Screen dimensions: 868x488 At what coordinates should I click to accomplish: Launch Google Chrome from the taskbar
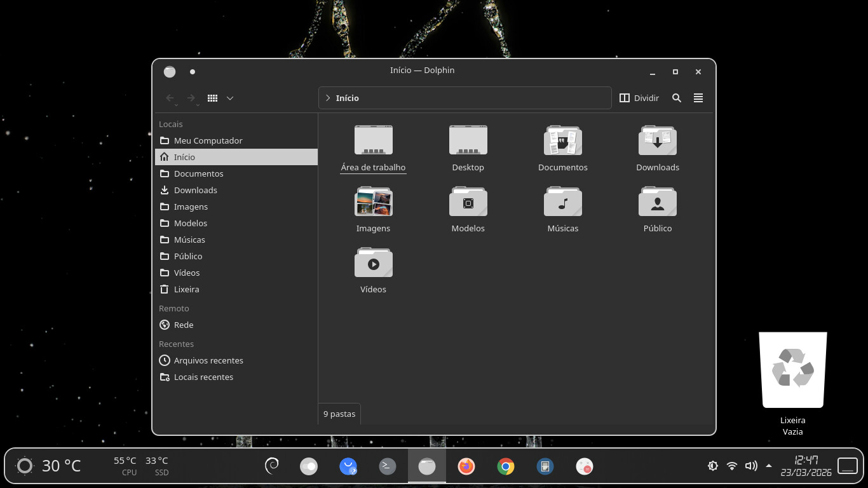click(x=506, y=466)
